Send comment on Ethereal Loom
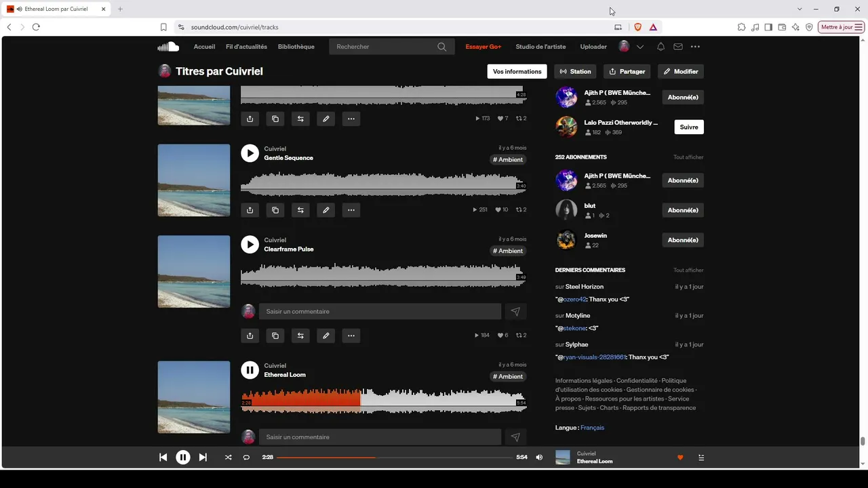 point(515,437)
